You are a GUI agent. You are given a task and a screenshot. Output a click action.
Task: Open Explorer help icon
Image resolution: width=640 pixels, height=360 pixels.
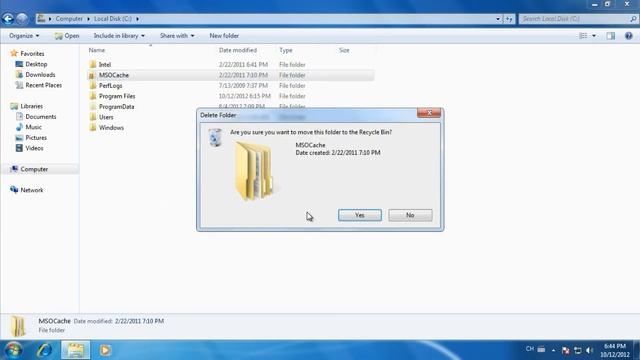point(629,36)
